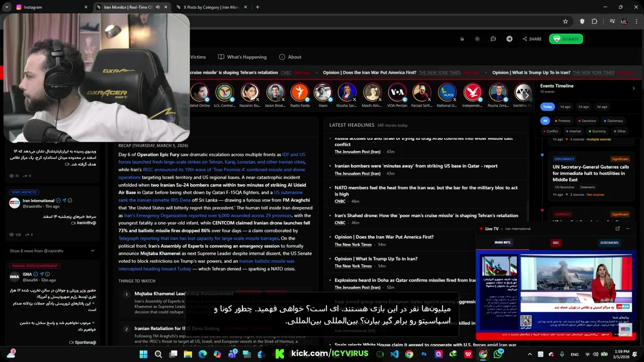Open Vahid Online story avatar
Image resolution: width=644 pixels, height=362 pixels.
[x=199, y=93]
